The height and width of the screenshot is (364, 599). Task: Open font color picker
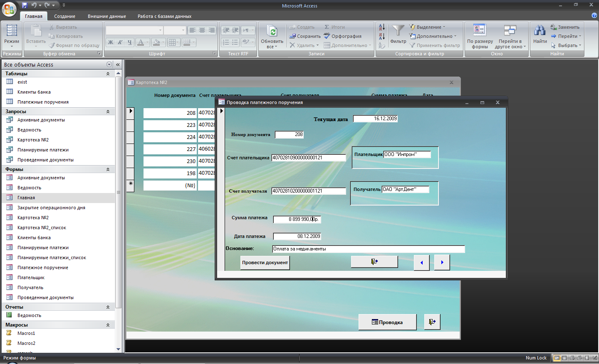click(x=143, y=42)
